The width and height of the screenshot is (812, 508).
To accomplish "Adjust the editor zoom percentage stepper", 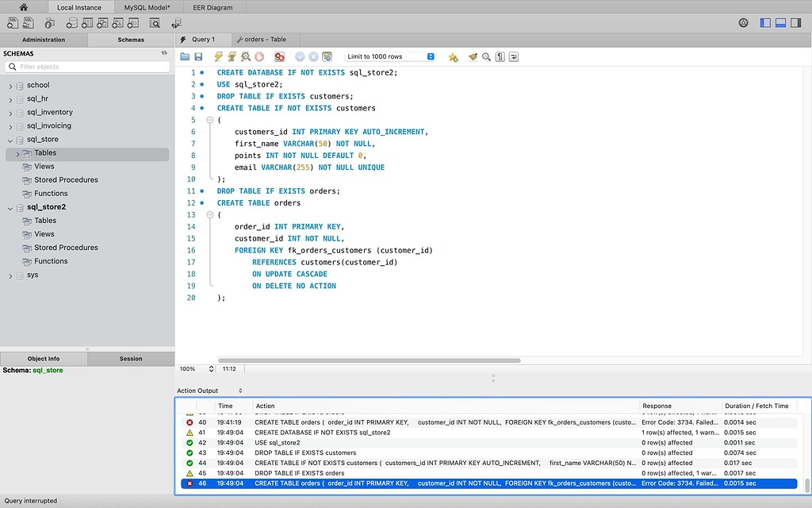I will click(x=213, y=368).
